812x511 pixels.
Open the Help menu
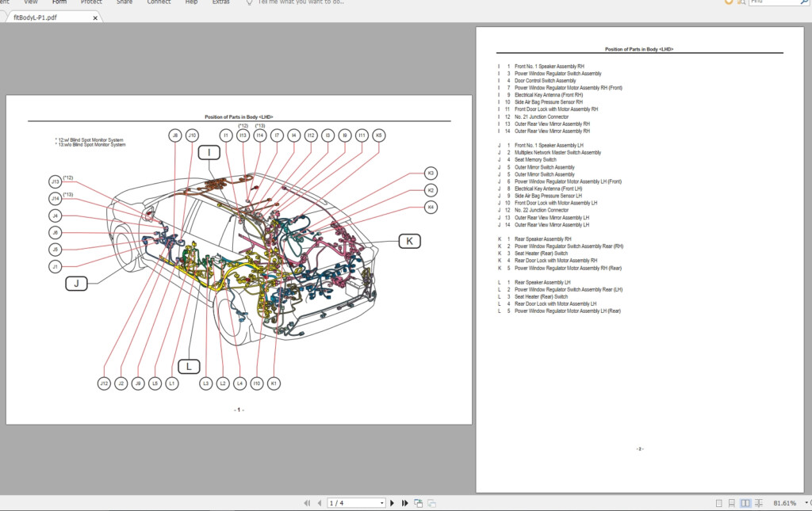(191, 2)
